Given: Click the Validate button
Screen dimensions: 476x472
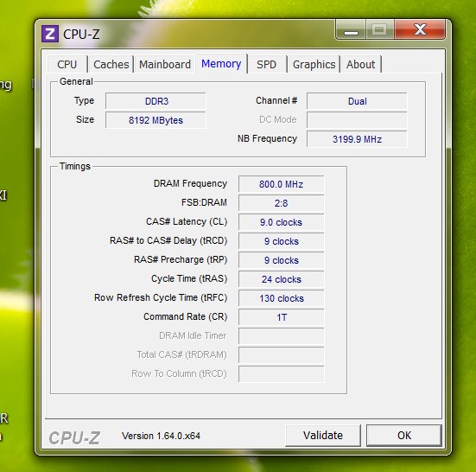Looking at the screenshot, I should (x=323, y=435).
